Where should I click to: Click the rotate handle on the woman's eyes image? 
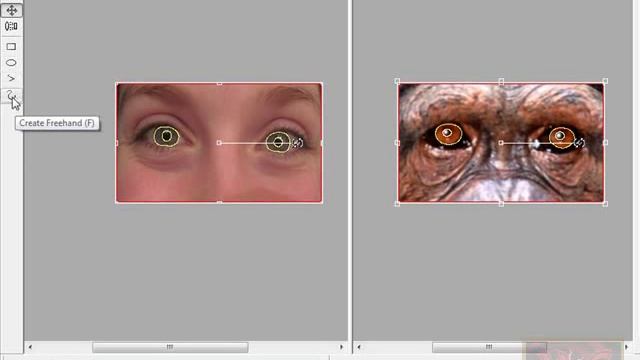click(x=298, y=143)
